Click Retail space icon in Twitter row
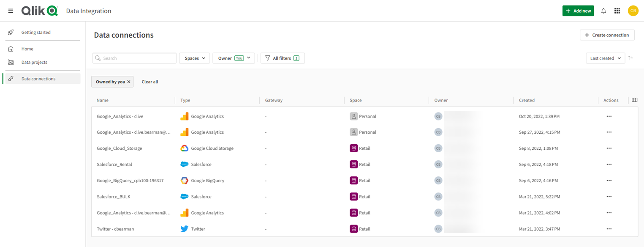The height and width of the screenshot is (247, 644). pyautogui.click(x=354, y=229)
